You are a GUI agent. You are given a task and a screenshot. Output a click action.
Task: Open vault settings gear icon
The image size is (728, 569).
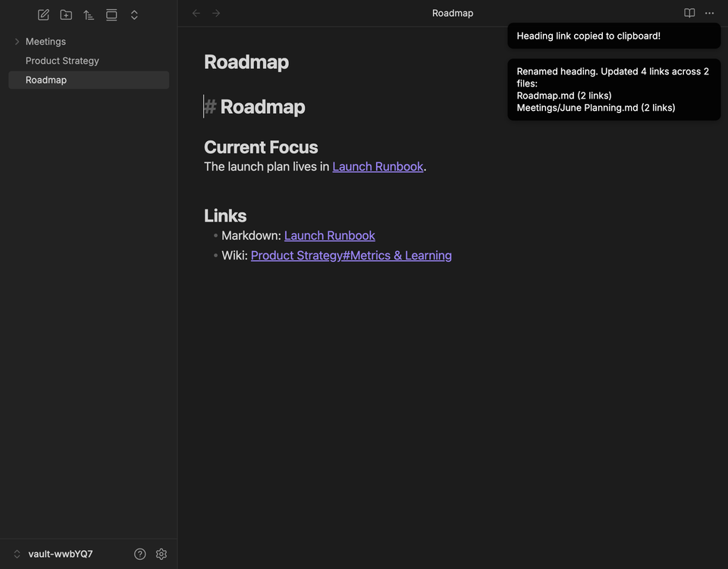(161, 554)
